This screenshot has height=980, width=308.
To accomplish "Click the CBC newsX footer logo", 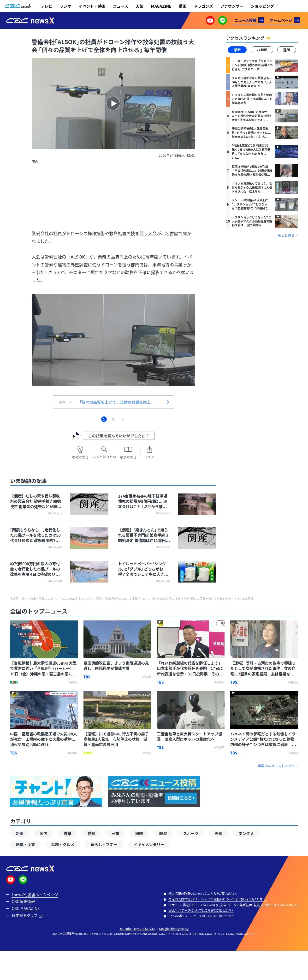I will point(30,869).
